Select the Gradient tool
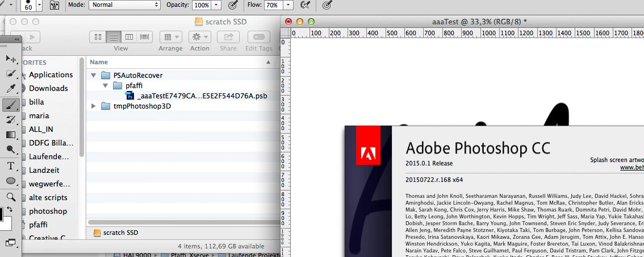This screenshot has height=257, width=644. tap(11, 135)
